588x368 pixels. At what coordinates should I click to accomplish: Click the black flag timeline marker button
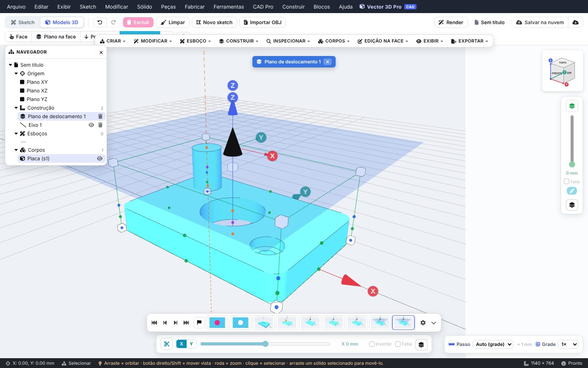coord(199,323)
